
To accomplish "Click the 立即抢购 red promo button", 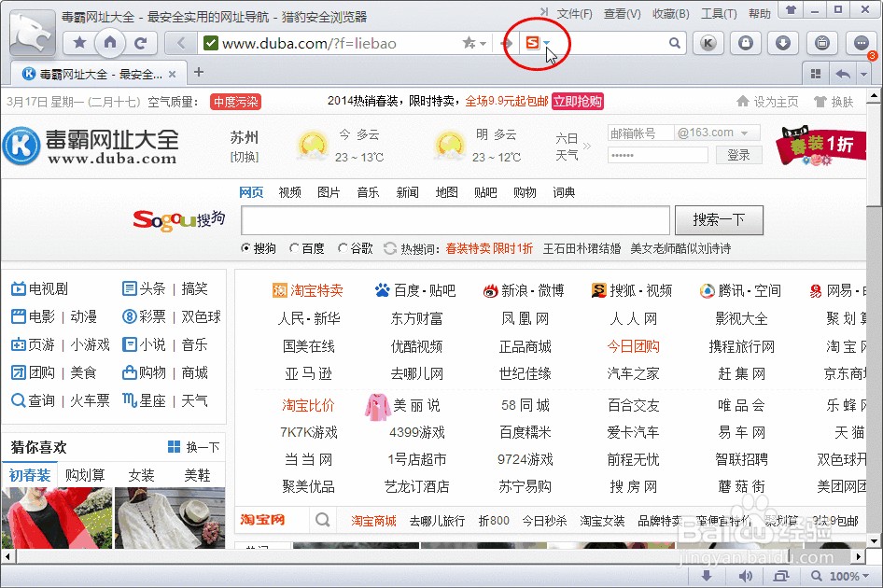I will [578, 102].
